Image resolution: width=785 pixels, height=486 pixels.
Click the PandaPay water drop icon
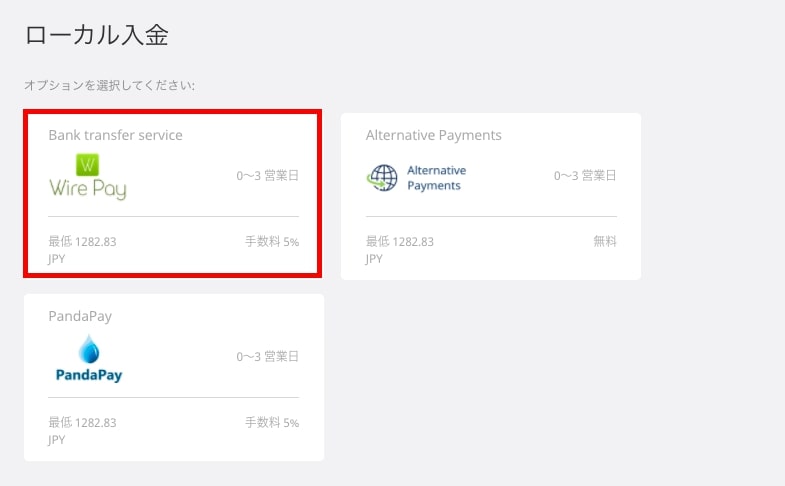tap(89, 349)
